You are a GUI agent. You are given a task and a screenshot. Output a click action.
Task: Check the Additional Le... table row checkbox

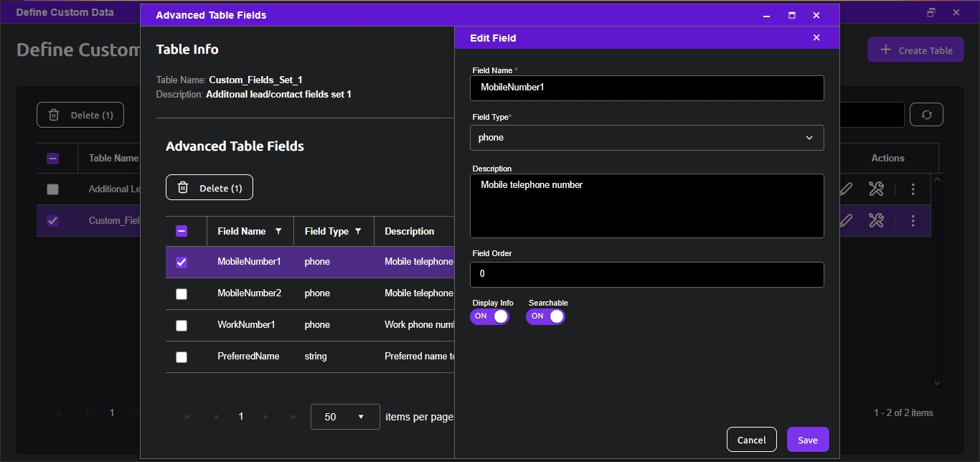pos(52,189)
